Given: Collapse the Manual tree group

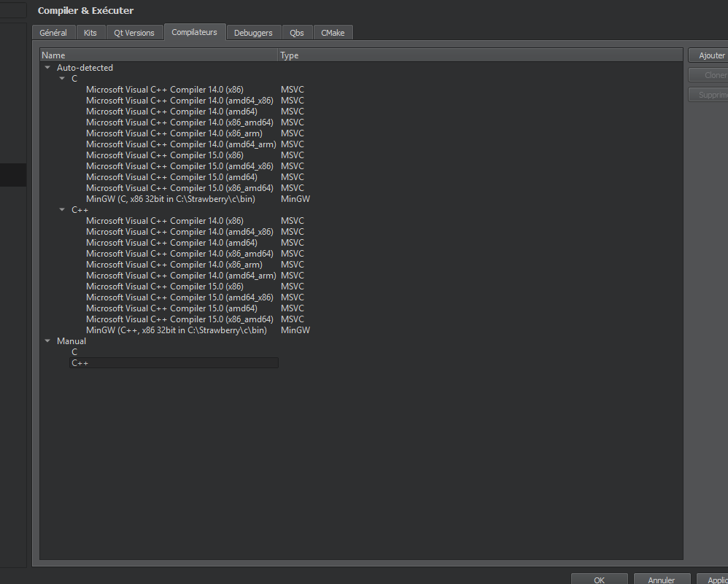Looking at the screenshot, I should pyautogui.click(x=47, y=340).
